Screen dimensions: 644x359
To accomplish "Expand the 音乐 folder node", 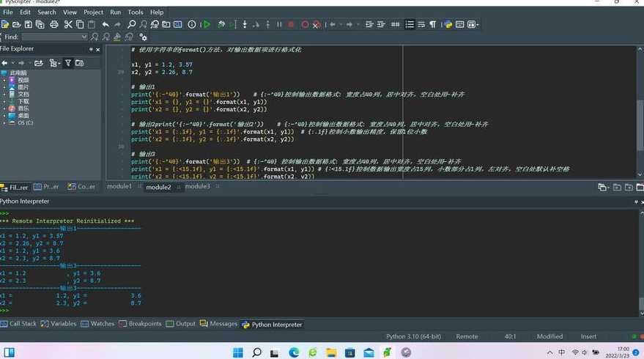I will [x=4, y=109].
